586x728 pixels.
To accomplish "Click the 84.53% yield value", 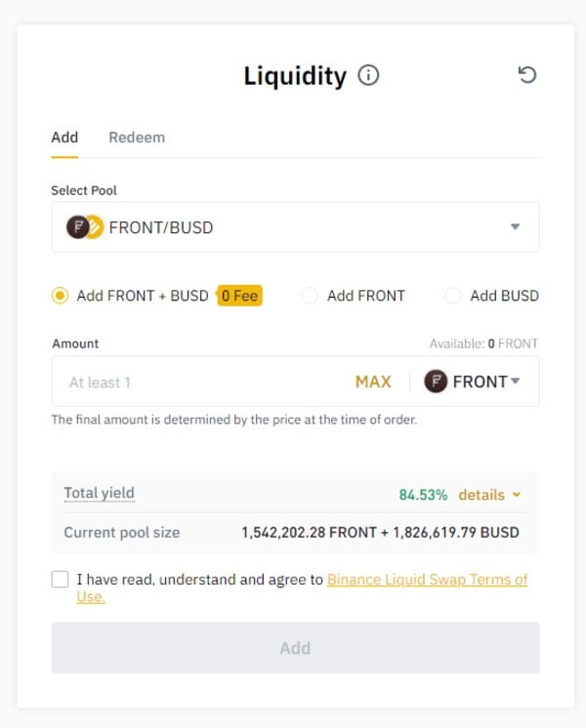I will point(423,495).
